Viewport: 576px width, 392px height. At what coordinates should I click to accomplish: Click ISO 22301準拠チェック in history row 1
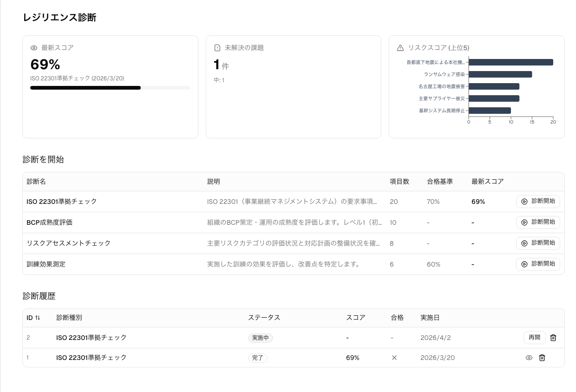[x=92, y=358]
